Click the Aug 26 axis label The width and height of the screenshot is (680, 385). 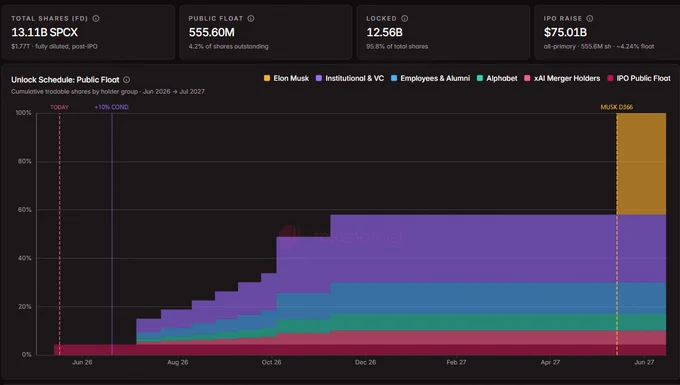pos(177,362)
